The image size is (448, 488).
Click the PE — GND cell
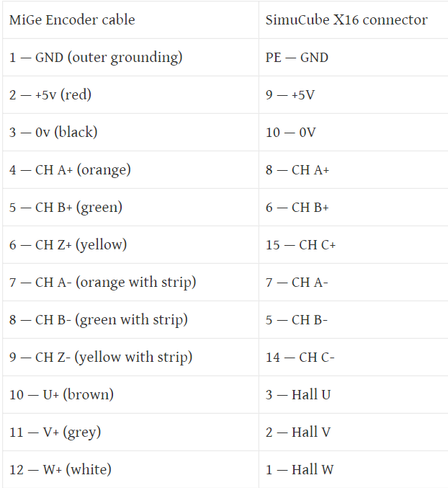[x=354, y=58]
